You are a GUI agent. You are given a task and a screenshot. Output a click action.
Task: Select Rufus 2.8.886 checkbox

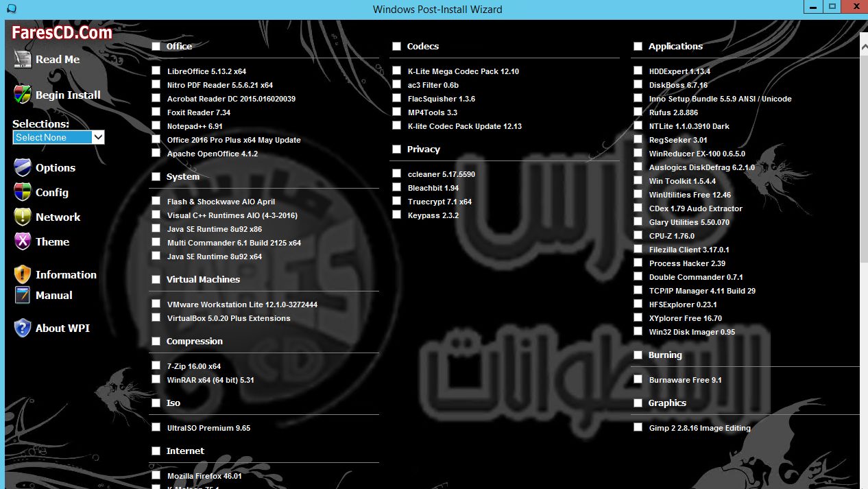coord(638,112)
